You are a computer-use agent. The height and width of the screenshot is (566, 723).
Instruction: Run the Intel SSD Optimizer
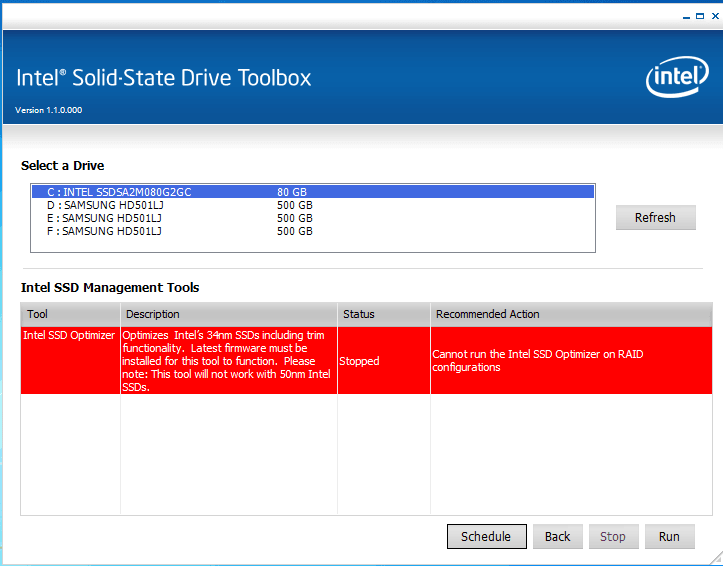(670, 537)
